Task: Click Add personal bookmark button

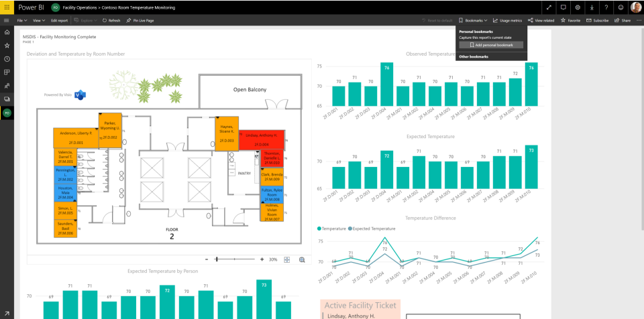Action: (491, 45)
